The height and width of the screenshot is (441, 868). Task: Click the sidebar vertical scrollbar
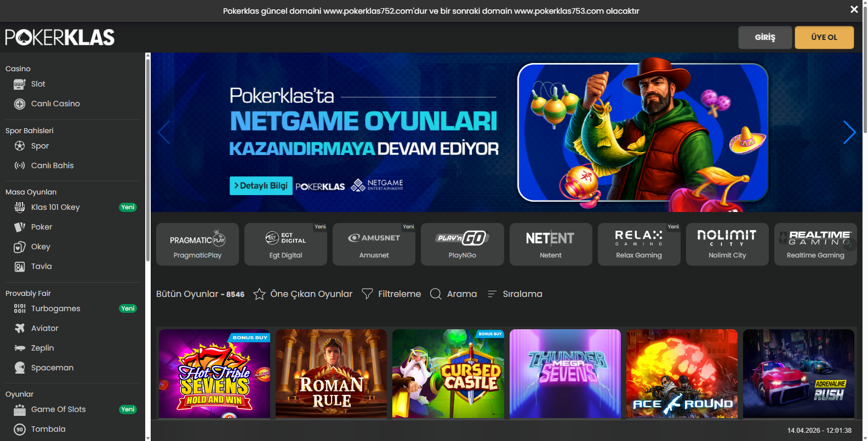(147, 159)
